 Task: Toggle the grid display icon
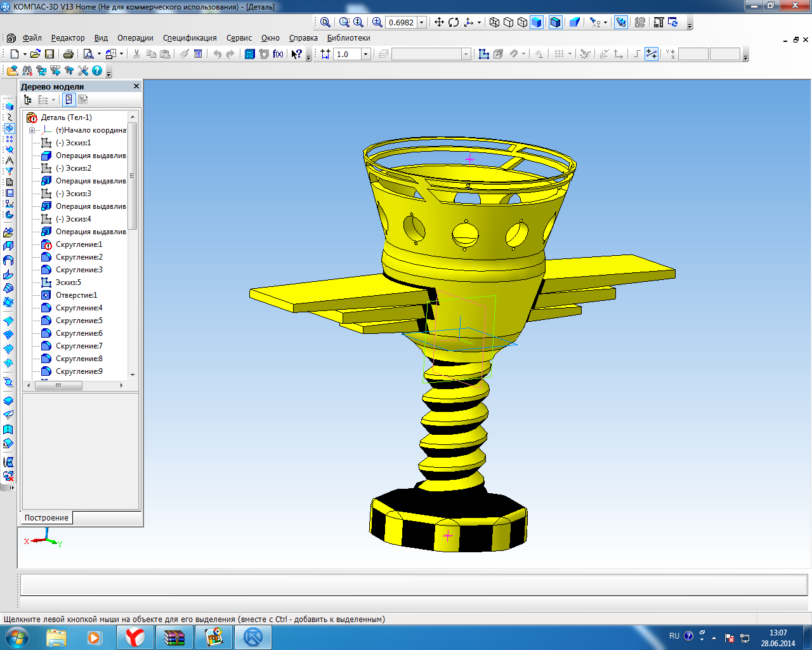coord(559,54)
